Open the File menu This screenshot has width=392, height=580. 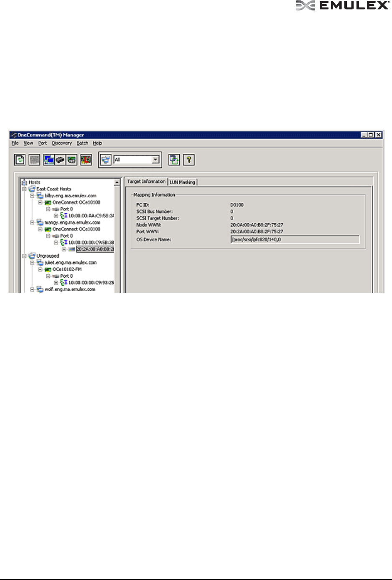[15, 143]
